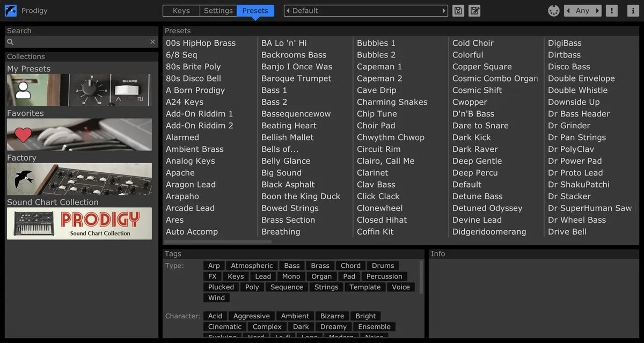The width and height of the screenshot is (644, 343).
Task: Switch to the Keys tab
Action: pos(181,11)
